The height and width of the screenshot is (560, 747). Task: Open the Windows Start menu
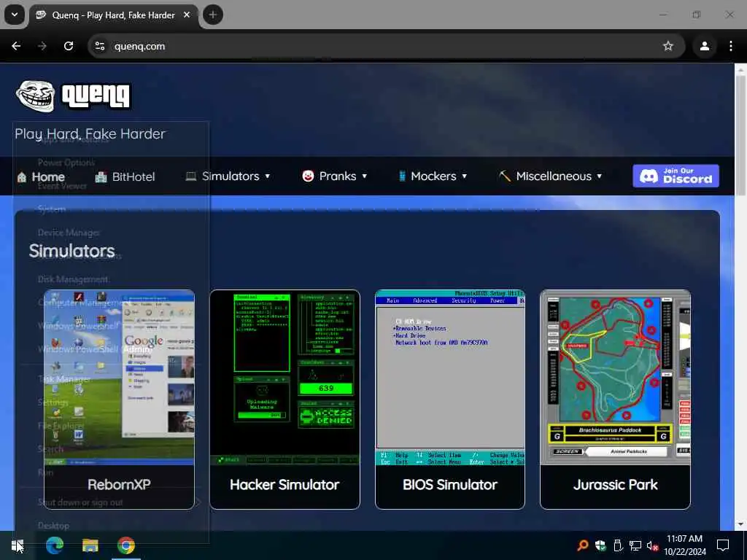18,545
